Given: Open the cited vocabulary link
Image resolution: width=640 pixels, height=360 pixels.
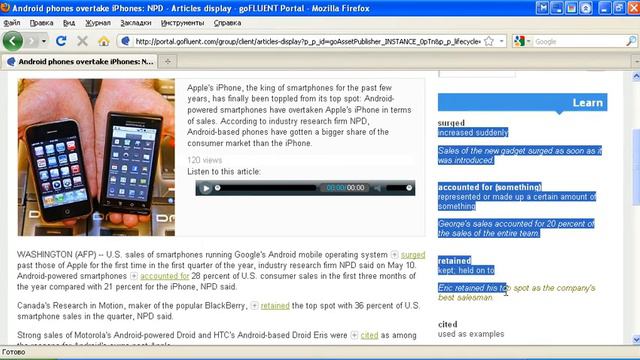Looking at the screenshot, I should (x=369, y=335).
